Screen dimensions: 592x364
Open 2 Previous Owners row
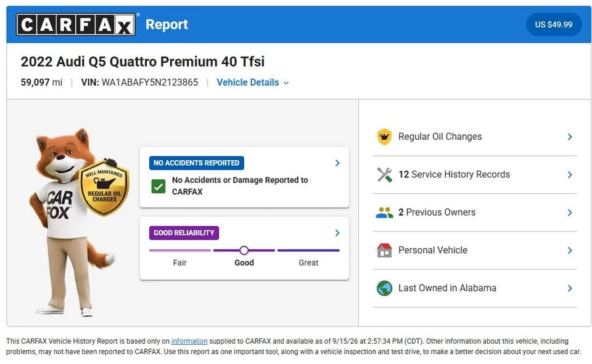click(475, 212)
